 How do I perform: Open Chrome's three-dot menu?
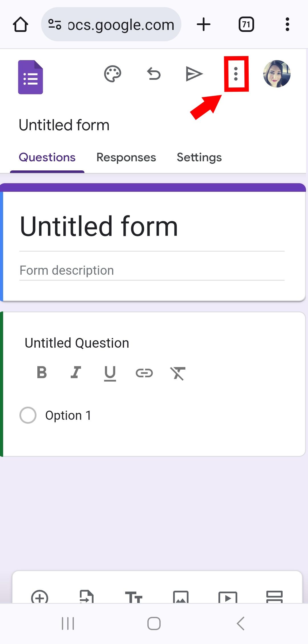coord(287,24)
